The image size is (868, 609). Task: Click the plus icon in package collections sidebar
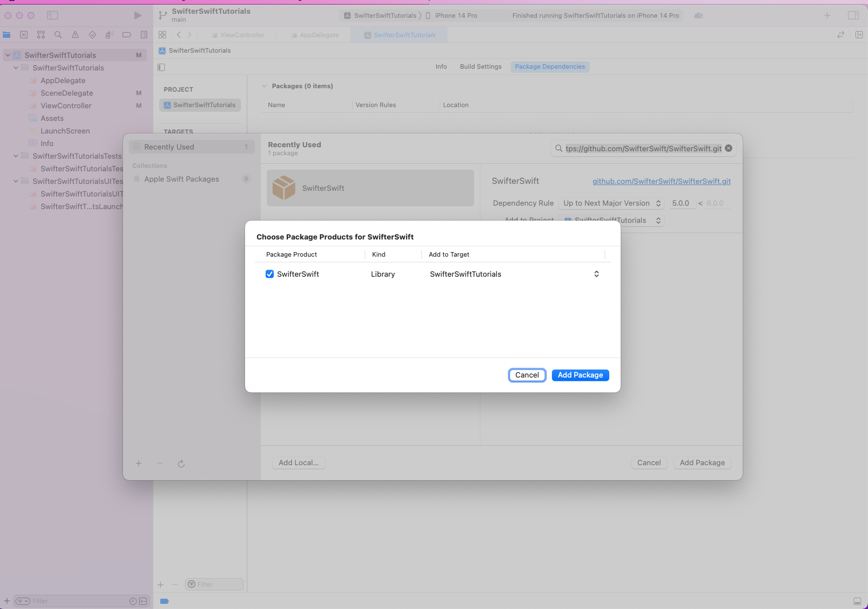139,463
